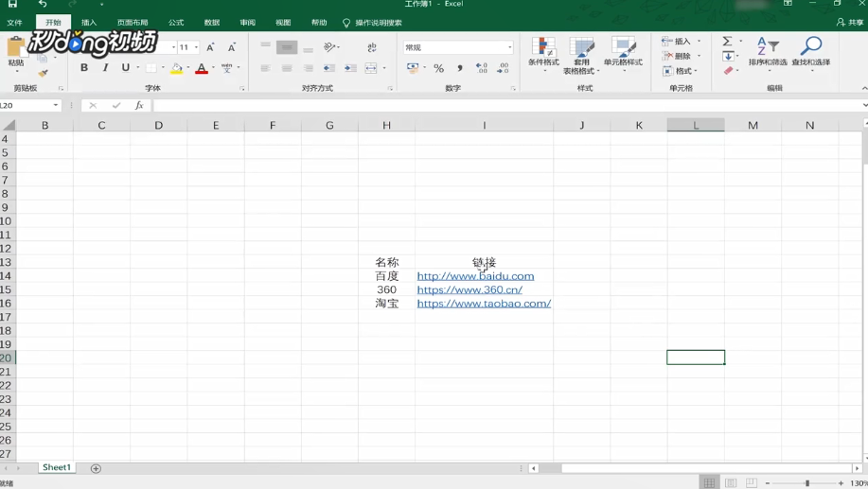Click the Insert Function fx icon

[x=139, y=105]
